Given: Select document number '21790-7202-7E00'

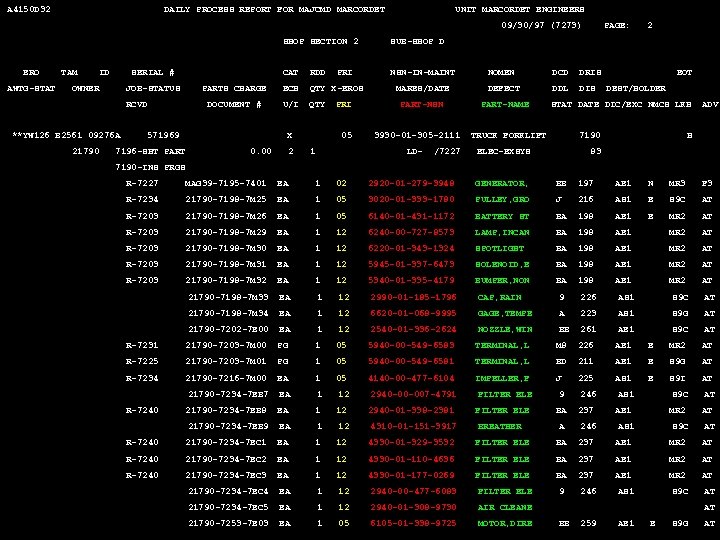Looking at the screenshot, I should (x=228, y=329).
